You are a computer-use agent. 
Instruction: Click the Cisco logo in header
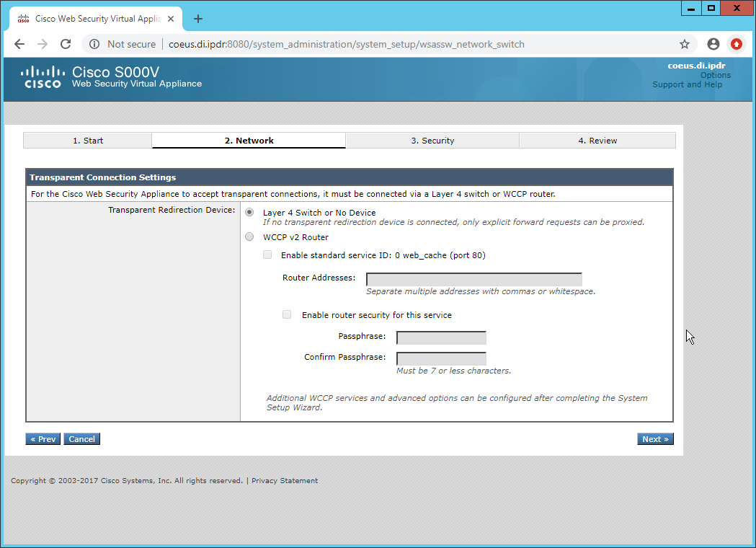coord(43,77)
